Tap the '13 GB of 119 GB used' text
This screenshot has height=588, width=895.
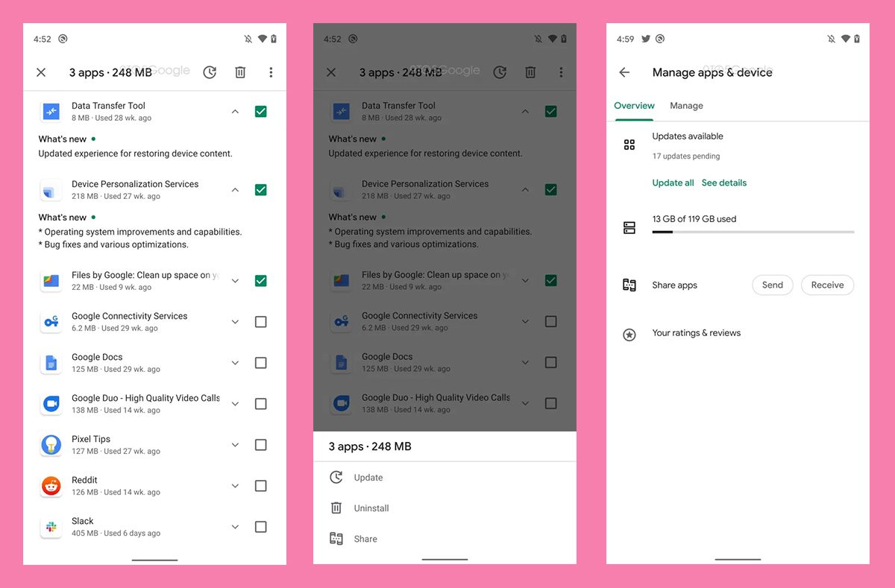click(694, 219)
